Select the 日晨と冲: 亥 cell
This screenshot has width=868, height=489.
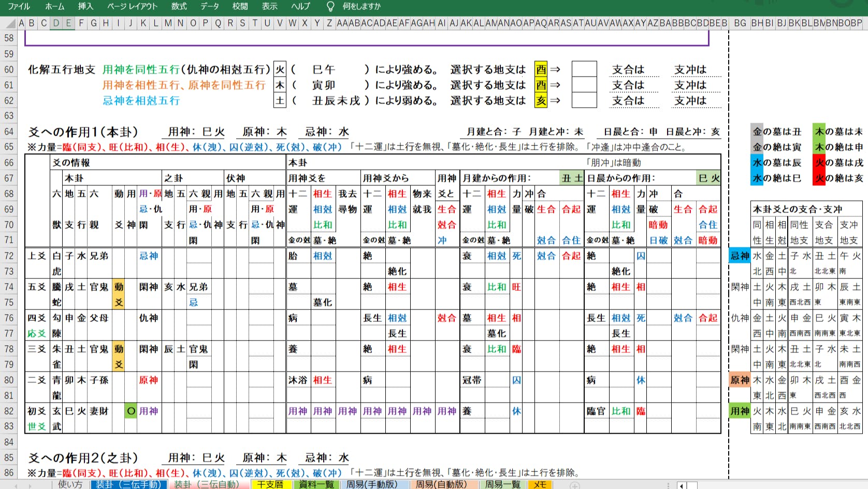[x=692, y=131]
